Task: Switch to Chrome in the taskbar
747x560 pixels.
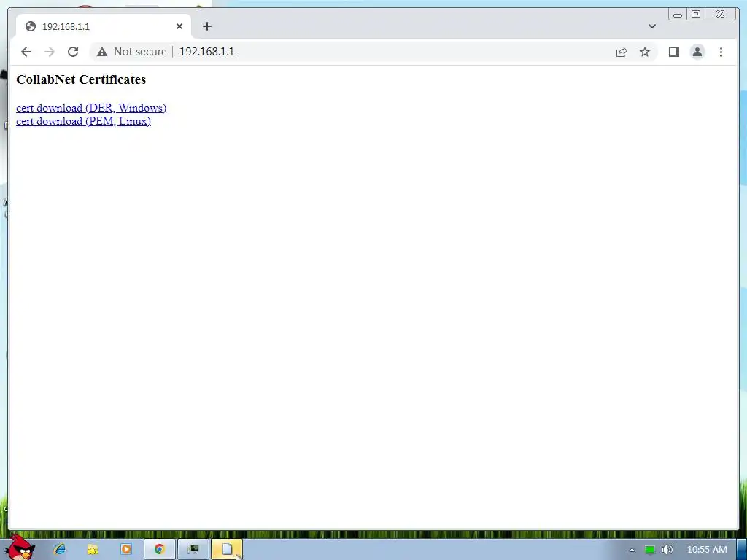Action: pos(160,549)
